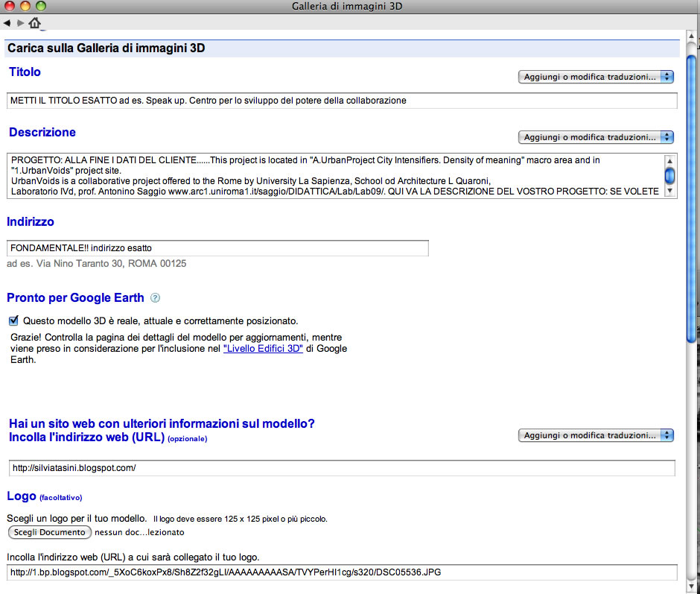The width and height of the screenshot is (700, 594).
Task: Click the website URL field with silviatasini.blogspot.com
Action: [x=341, y=468]
